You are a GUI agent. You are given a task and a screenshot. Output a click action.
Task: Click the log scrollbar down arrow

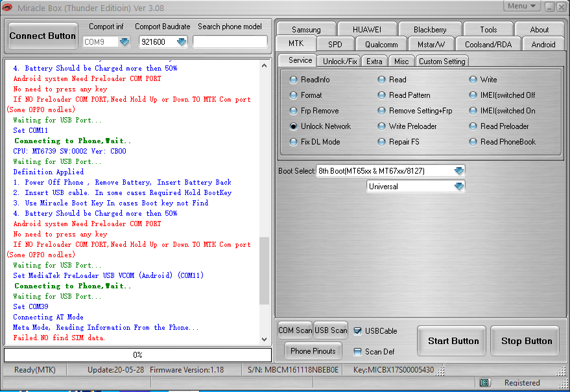click(265, 340)
